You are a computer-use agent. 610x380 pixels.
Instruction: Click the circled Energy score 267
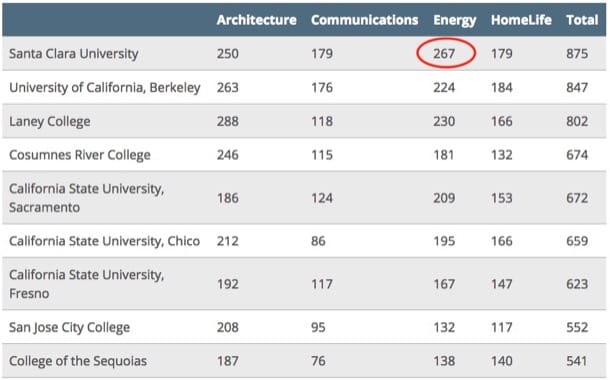(x=444, y=53)
